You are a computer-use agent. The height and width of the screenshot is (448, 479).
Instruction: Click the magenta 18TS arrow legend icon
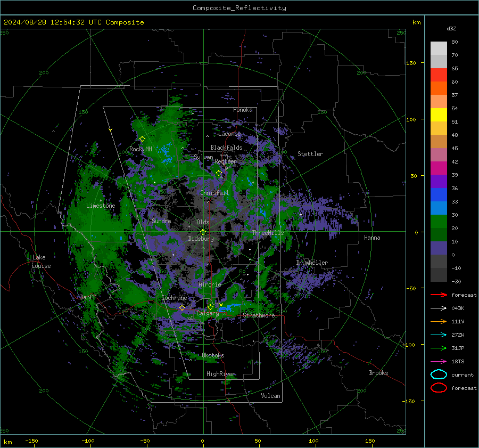439,362
